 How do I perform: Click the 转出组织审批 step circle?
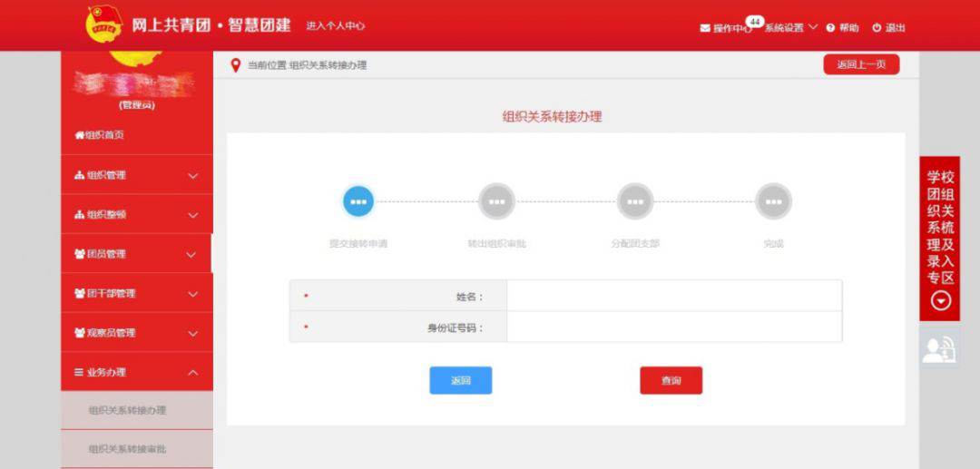[496, 201]
